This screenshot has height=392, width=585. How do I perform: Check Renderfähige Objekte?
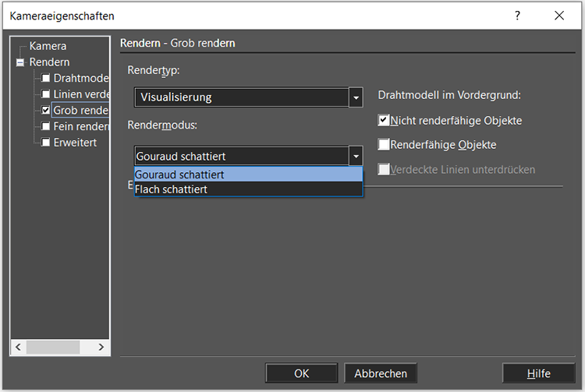pyautogui.click(x=384, y=144)
